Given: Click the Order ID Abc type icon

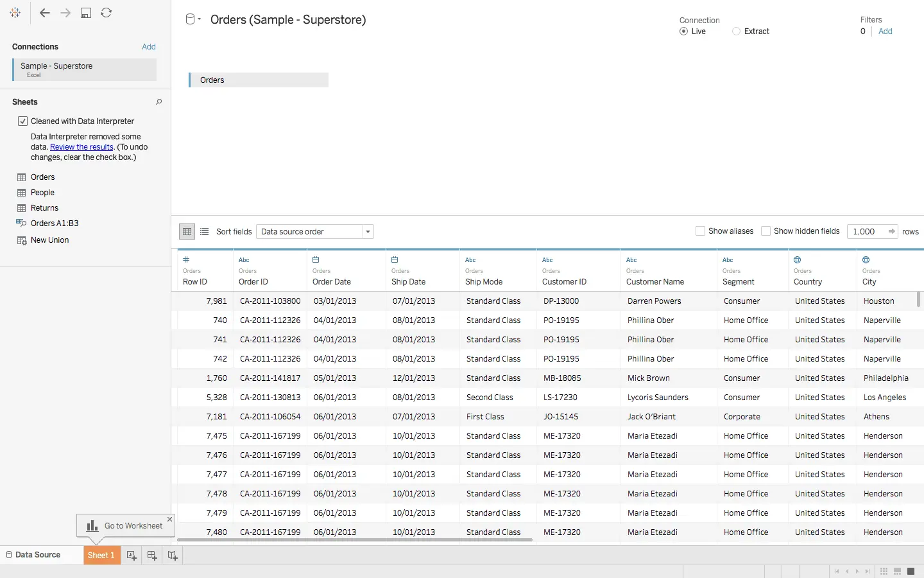Looking at the screenshot, I should [244, 259].
